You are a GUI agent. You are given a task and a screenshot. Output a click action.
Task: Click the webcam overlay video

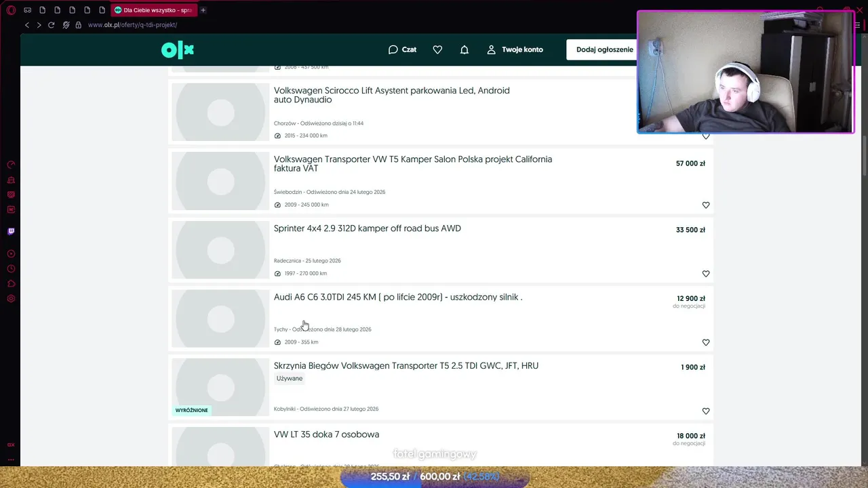(746, 72)
